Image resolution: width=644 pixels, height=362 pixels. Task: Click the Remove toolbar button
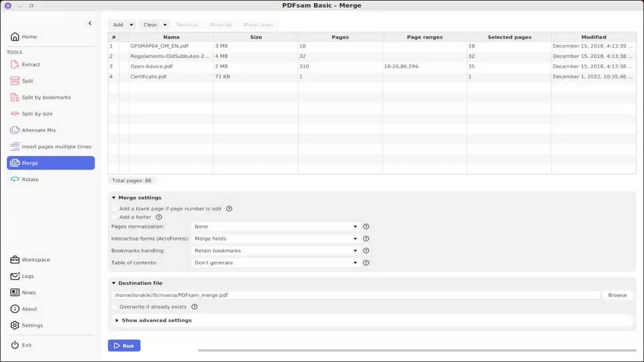click(187, 25)
